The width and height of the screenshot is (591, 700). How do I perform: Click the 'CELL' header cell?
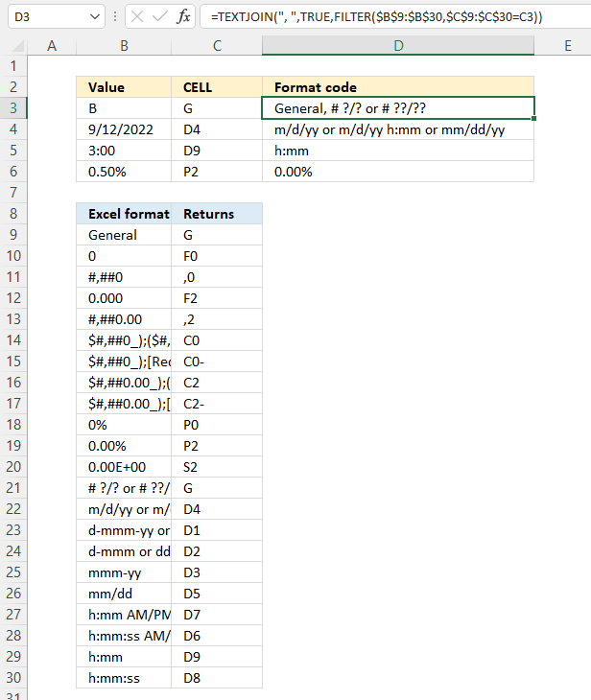point(217,87)
